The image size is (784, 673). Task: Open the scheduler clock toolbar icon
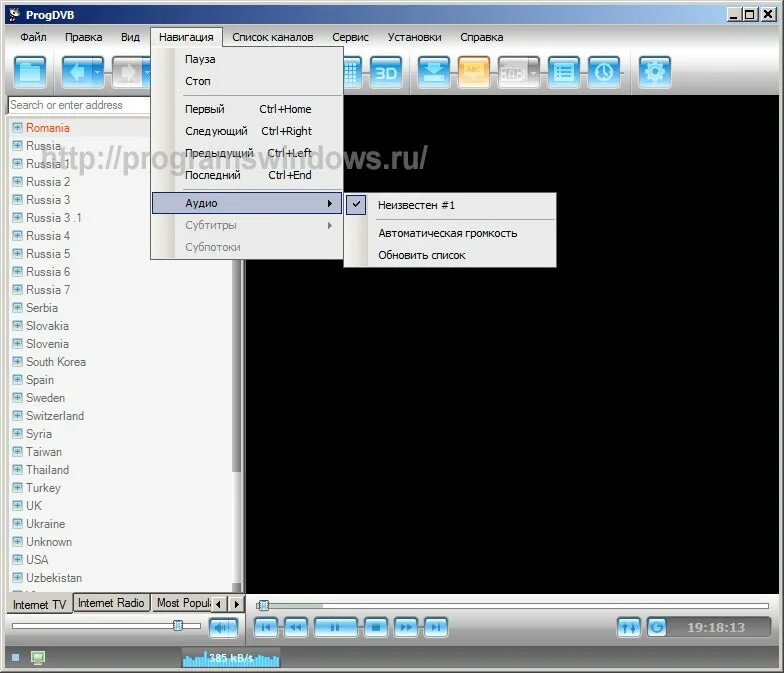pyautogui.click(x=604, y=72)
